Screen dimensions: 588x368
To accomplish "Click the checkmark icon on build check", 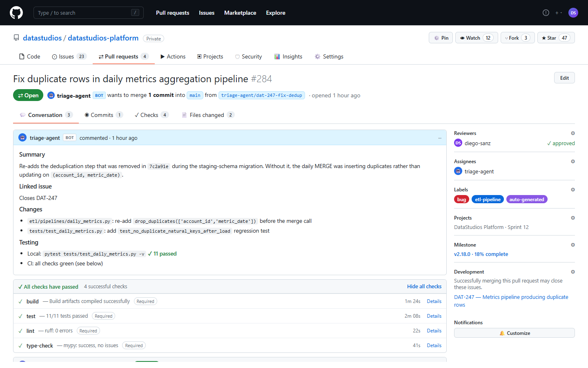I will coord(20,301).
